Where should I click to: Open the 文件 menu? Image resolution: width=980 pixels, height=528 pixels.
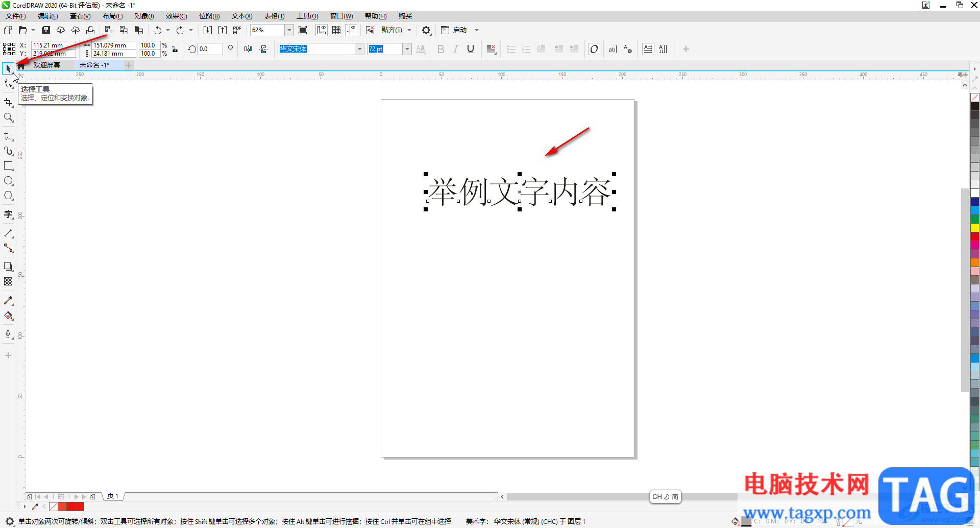tap(16, 16)
